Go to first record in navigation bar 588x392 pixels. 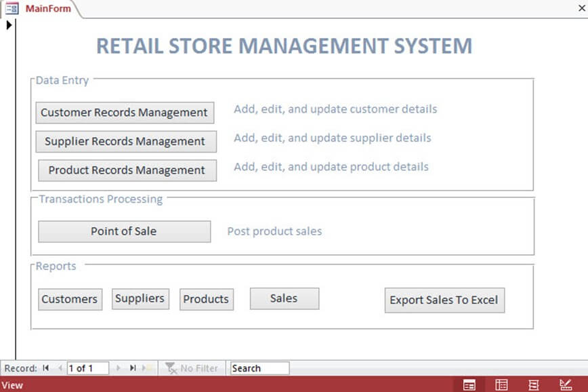[x=46, y=368]
